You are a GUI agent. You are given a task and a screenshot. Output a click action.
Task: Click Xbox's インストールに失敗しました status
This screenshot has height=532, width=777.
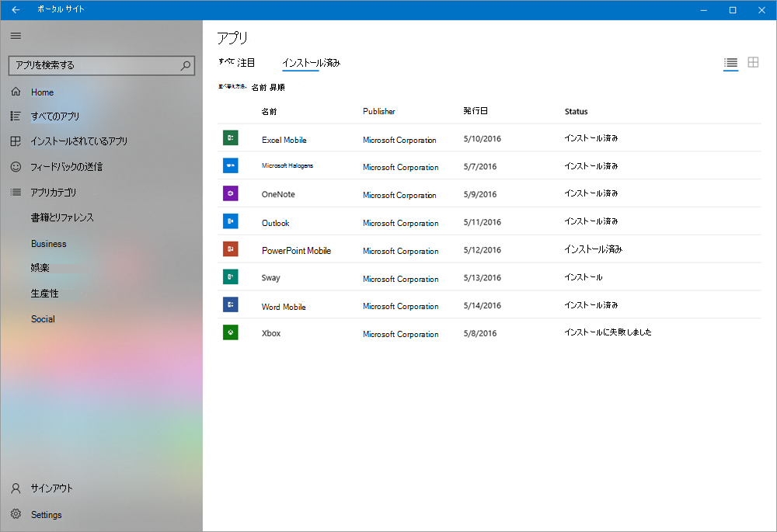[608, 332]
